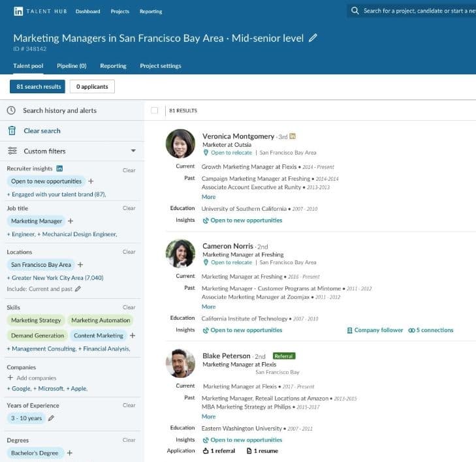Click the Content Marketing skill tag
This screenshot has height=462, width=476.
pos(99,335)
